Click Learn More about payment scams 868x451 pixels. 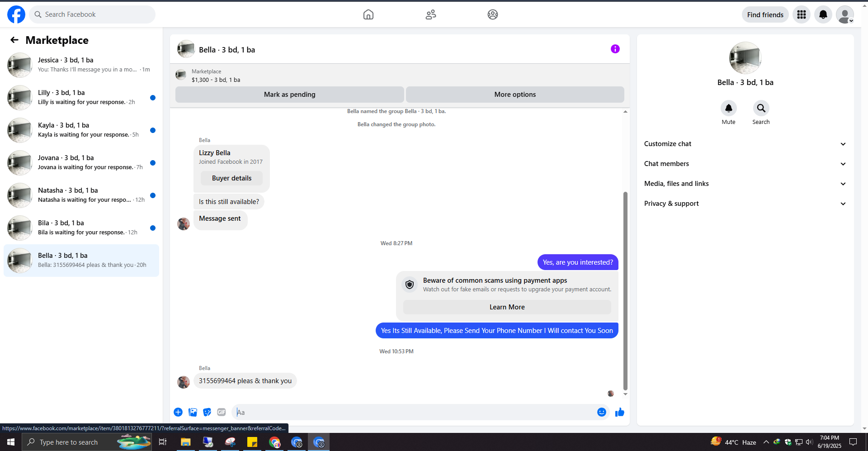507,307
